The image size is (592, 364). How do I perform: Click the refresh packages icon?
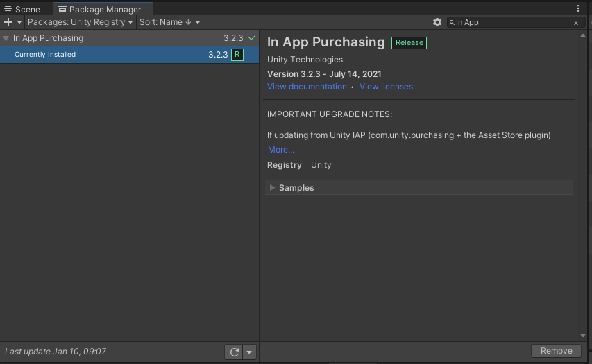tap(234, 352)
